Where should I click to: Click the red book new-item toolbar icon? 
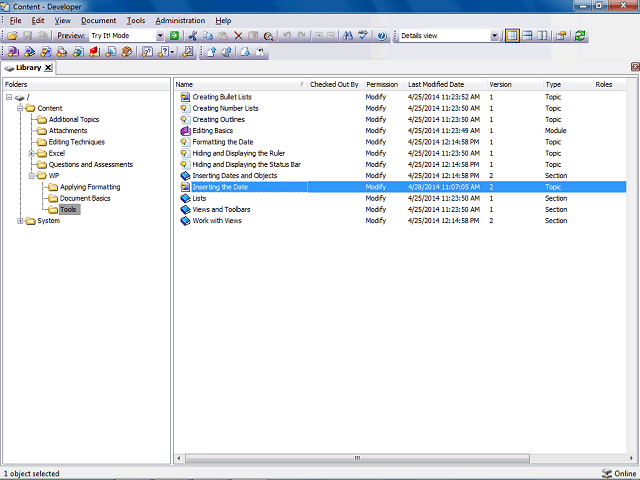(x=95, y=52)
